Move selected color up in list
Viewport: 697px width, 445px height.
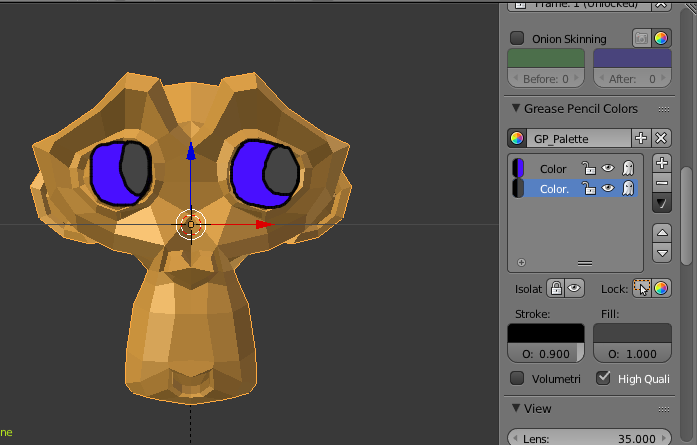(x=662, y=233)
